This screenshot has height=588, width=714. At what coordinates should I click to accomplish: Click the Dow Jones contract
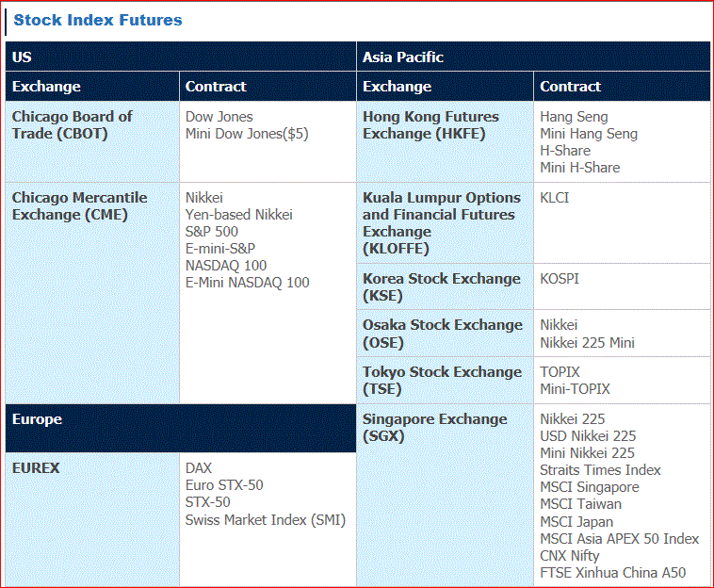[219, 117]
